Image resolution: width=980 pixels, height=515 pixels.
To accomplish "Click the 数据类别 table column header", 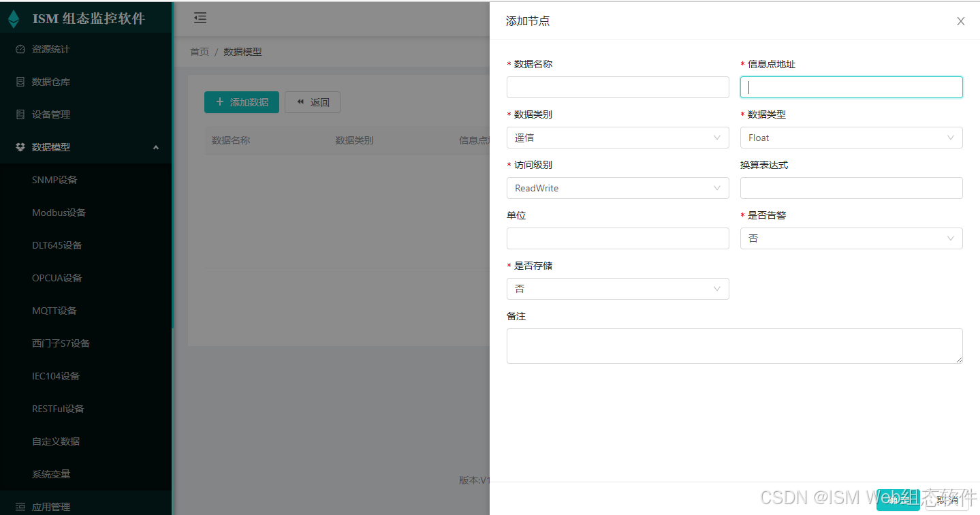I will click(x=354, y=140).
